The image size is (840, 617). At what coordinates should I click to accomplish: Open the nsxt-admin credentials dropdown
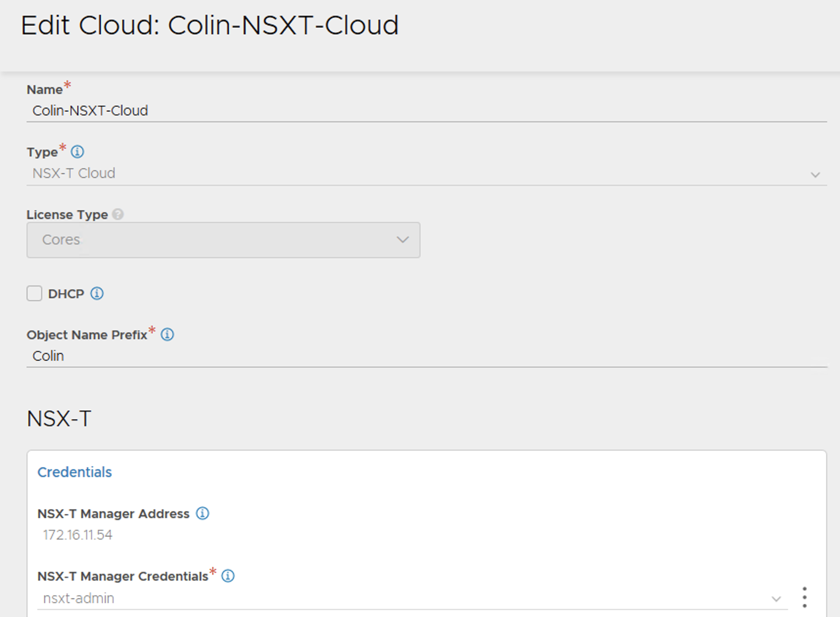pos(412,598)
